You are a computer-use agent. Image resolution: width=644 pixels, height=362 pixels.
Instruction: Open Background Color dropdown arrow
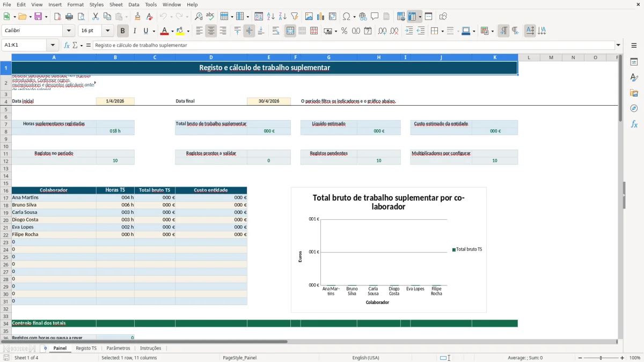(x=188, y=31)
